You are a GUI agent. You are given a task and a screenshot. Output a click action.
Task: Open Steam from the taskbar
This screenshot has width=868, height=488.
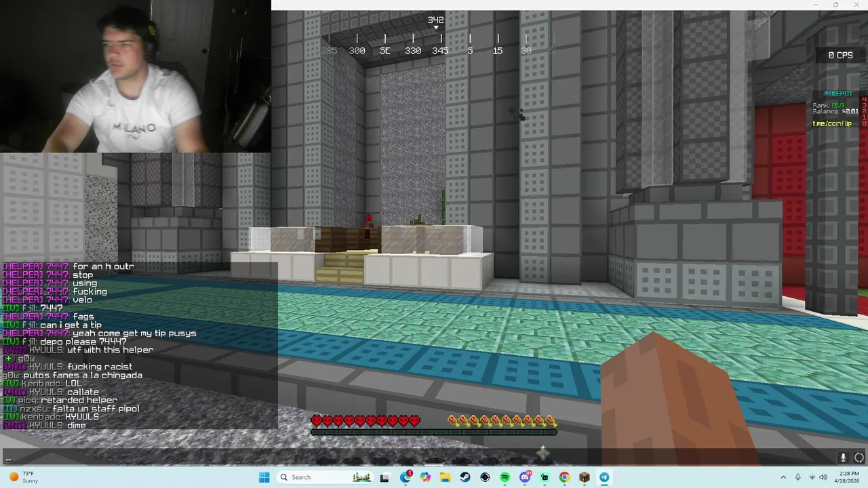(465, 477)
